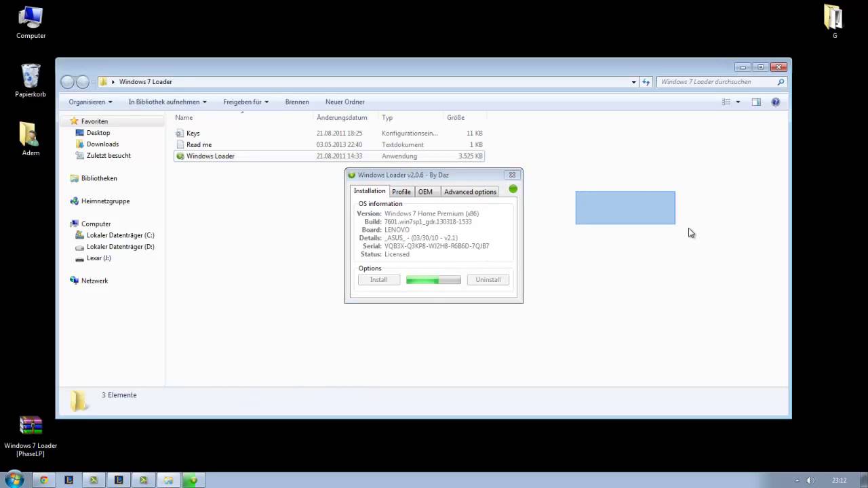
Task: Open Zuletzt besucht in the sidebar
Action: [x=108, y=156]
